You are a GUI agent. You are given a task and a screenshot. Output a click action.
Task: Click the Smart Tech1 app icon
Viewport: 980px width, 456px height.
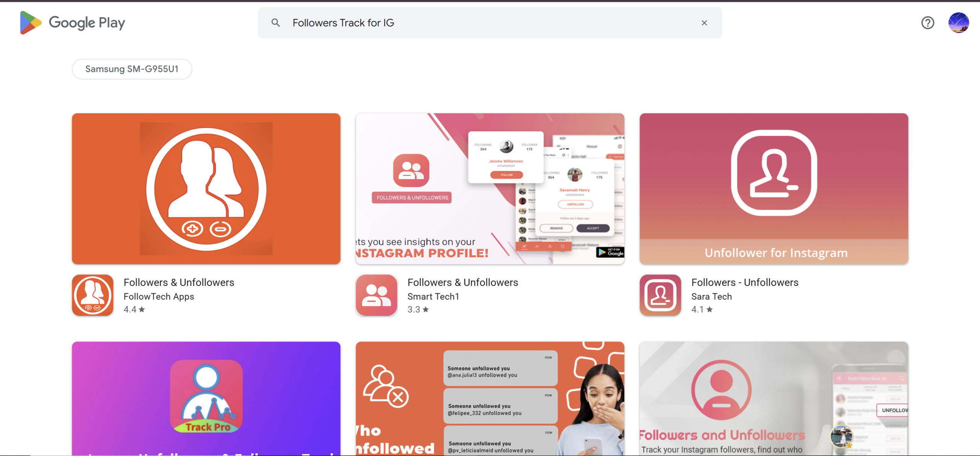click(376, 295)
